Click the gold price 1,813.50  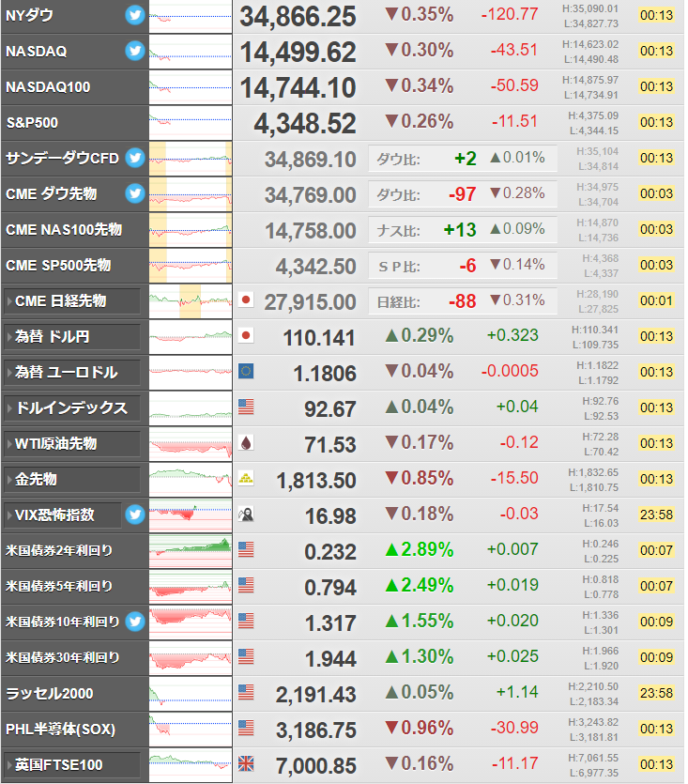[x=316, y=481]
